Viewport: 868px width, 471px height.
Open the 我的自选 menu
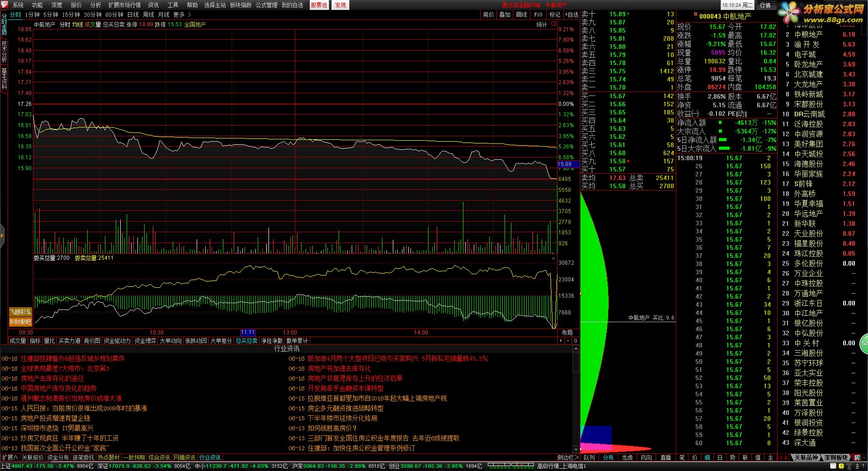(292, 5)
